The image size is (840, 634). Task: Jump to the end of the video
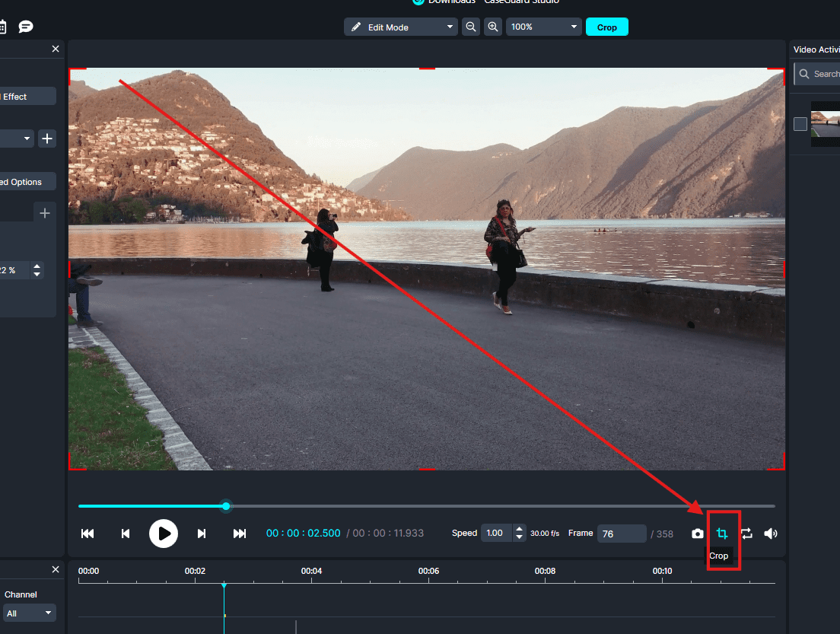[x=240, y=534]
